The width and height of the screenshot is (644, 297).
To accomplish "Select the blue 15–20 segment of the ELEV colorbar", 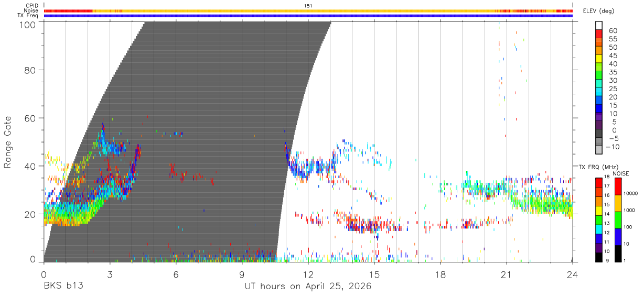I will pyautogui.click(x=599, y=101).
